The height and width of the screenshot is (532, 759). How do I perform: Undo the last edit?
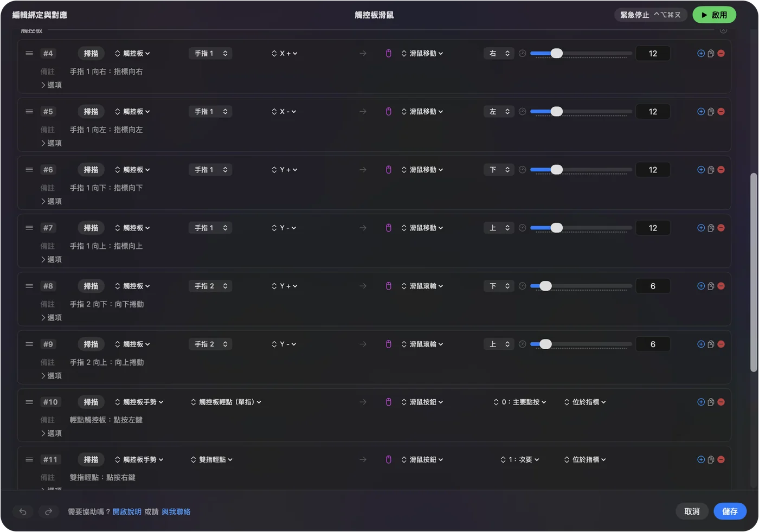23,511
